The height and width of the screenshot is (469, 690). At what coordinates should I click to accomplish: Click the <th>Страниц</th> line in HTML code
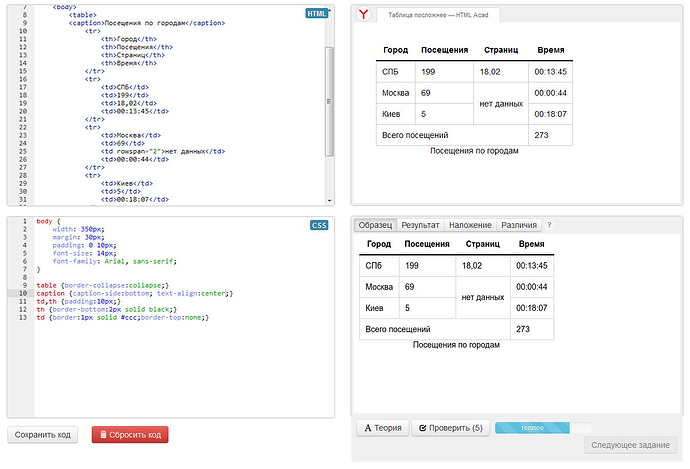point(133,55)
